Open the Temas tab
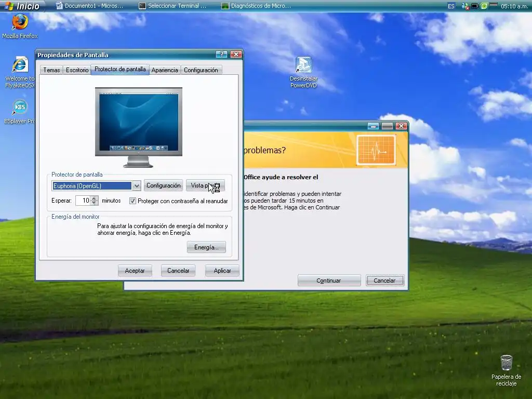The image size is (532, 399). tap(51, 70)
